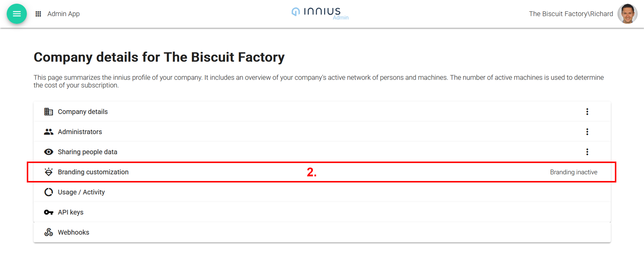Click the API keys key icon

48,212
